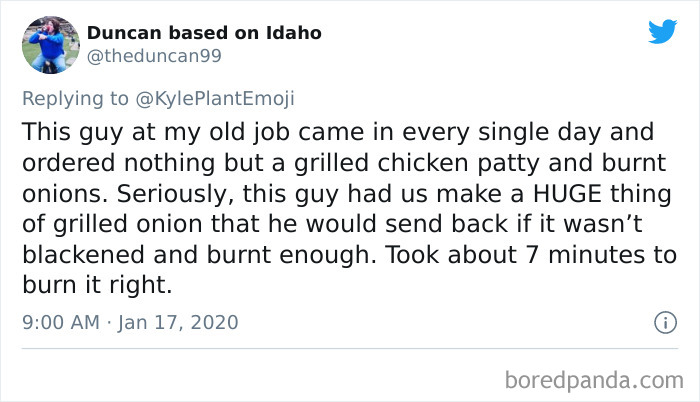Viewport: 700px width, 402px height.
Task: Open Duncan's profile picture avatar
Action: (51, 45)
